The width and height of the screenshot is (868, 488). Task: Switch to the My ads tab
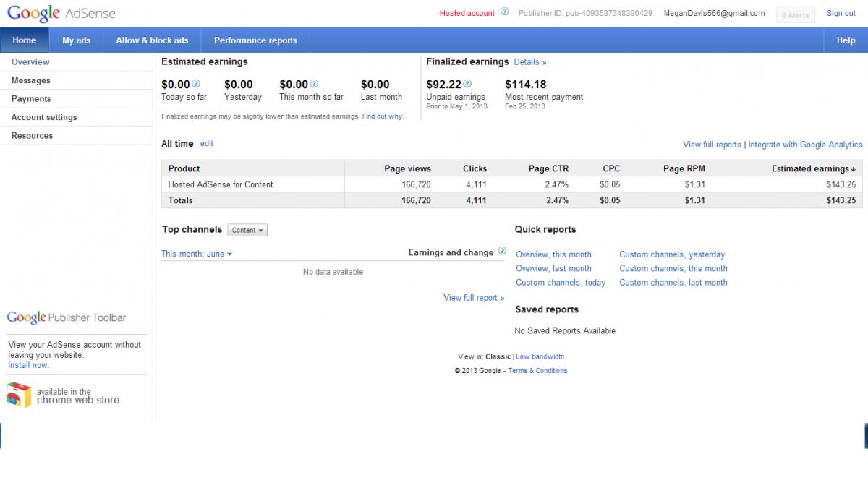point(76,40)
